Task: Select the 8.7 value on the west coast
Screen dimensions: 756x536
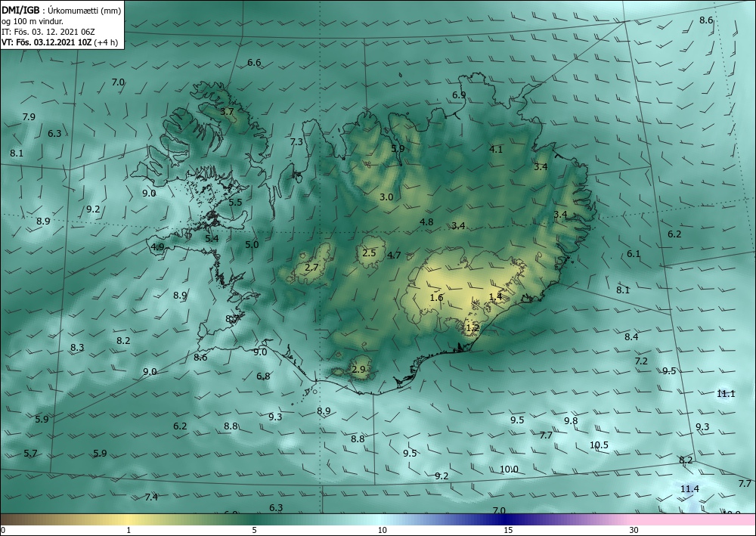Action: coord(232,318)
